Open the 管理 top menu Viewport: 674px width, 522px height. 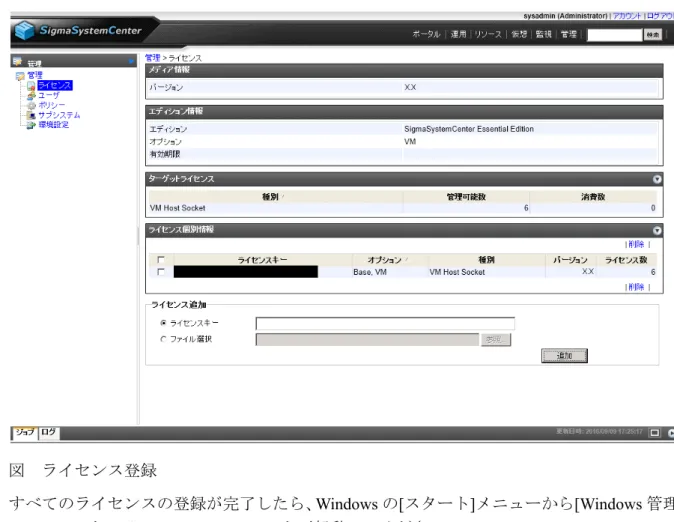(x=568, y=34)
